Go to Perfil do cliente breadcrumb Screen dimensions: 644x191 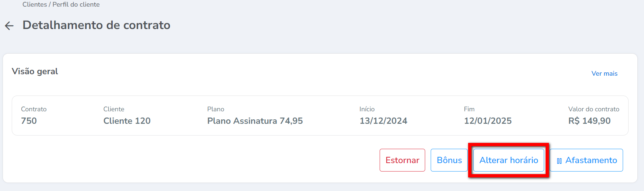pos(76,4)
